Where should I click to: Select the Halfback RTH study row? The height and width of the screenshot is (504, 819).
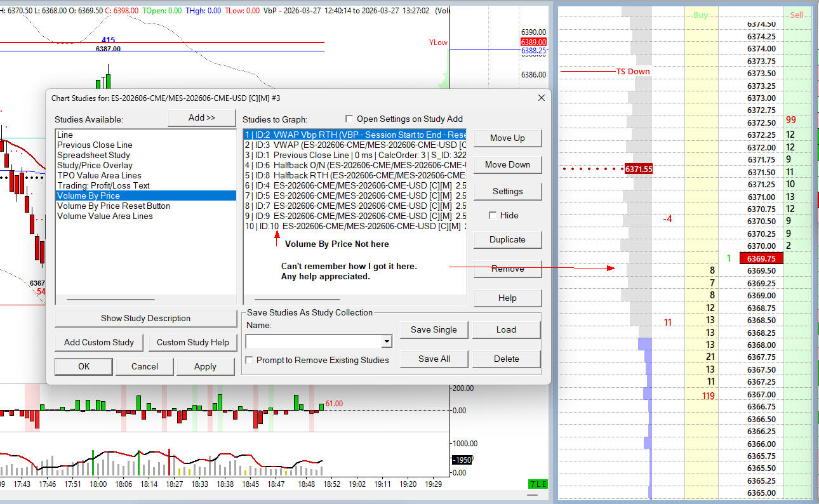pos(355,175)
